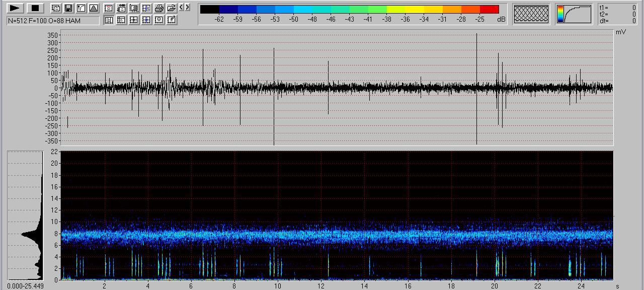This screenshot has height=290, width=644.
Task: Click the open folder icon
Action: click(x=172, y=8)
